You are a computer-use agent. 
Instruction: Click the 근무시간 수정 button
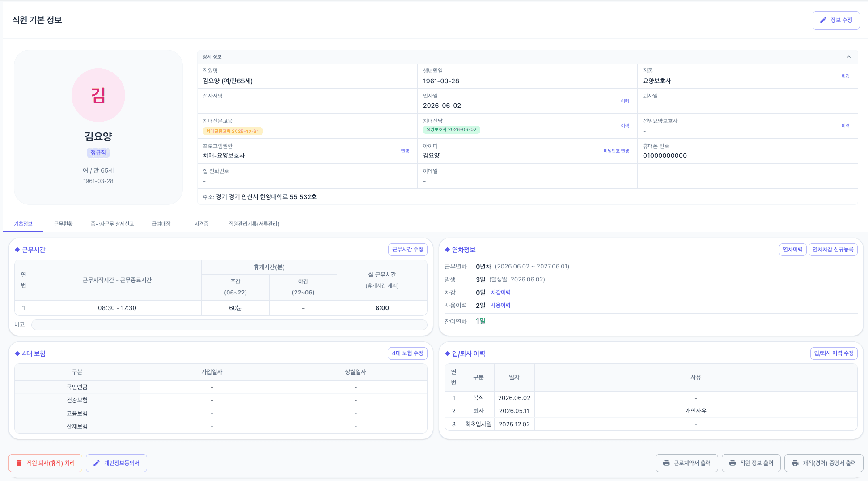click(408, 250)
